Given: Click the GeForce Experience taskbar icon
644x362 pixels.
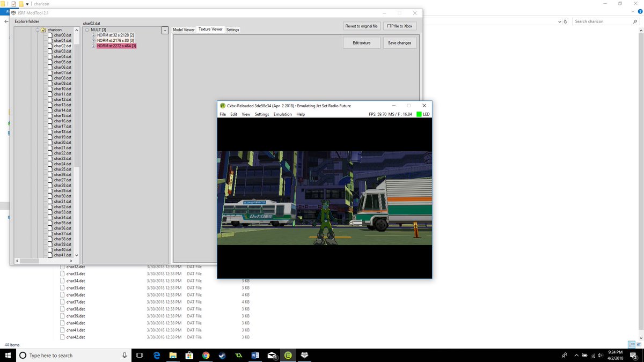Looking at the screenshot, I should pos(238,355).
